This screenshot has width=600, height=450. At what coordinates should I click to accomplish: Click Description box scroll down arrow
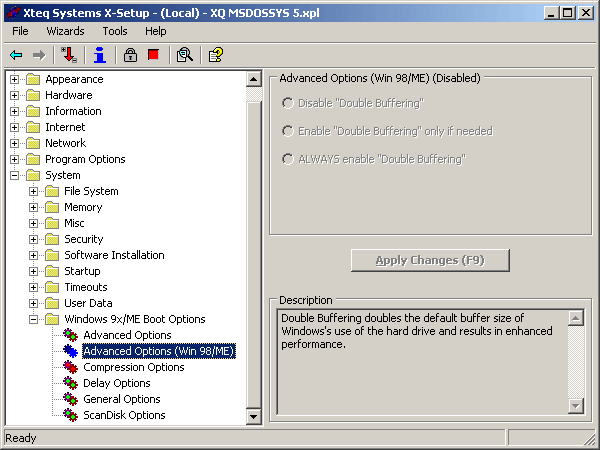click(576, 406)
